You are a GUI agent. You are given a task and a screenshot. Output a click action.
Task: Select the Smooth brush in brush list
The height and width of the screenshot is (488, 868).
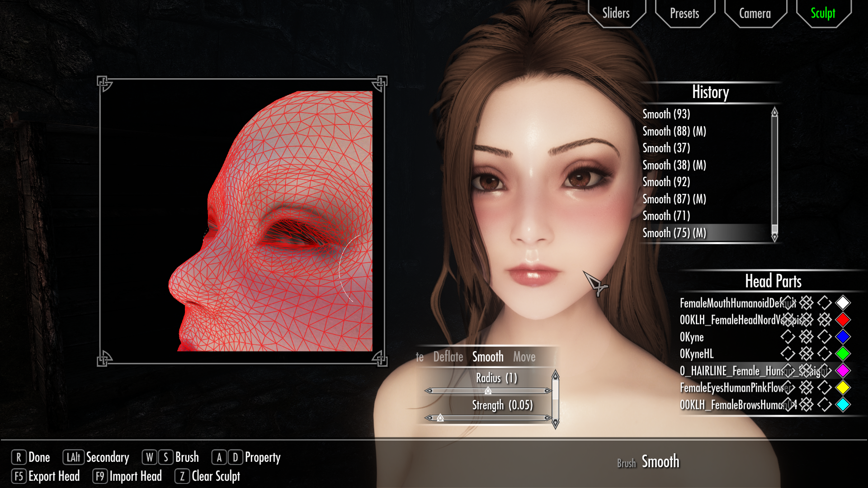488,357
